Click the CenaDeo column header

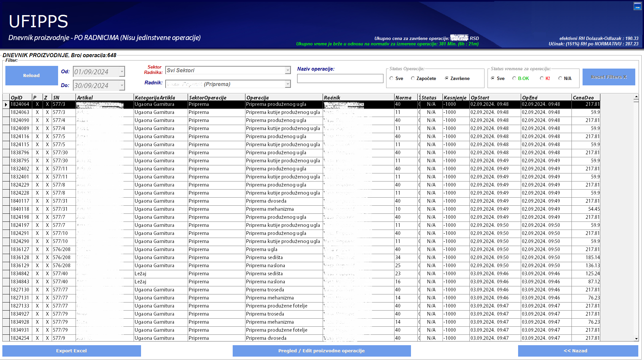click(586, 97)
